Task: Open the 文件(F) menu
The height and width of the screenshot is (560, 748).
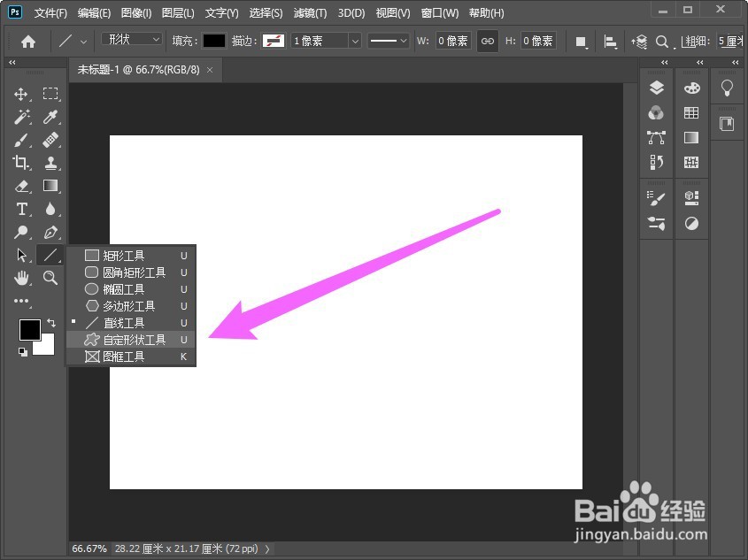Action: click(x=50, y=13)
